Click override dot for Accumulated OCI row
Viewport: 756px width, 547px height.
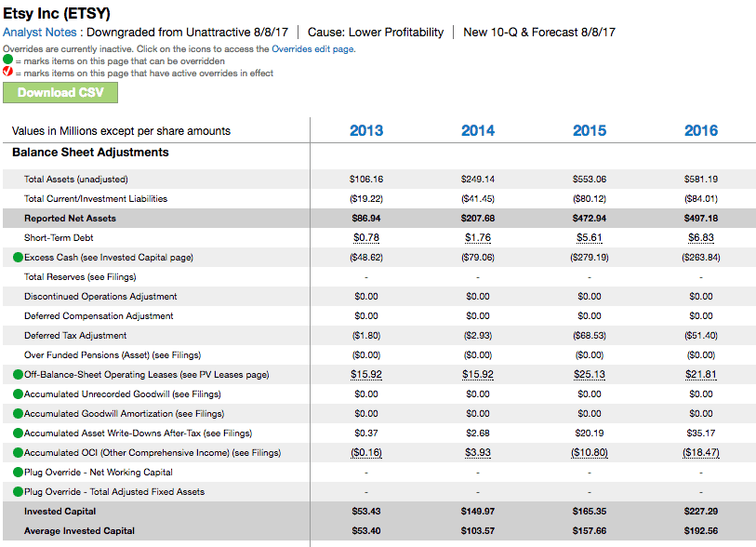[18, 453]
